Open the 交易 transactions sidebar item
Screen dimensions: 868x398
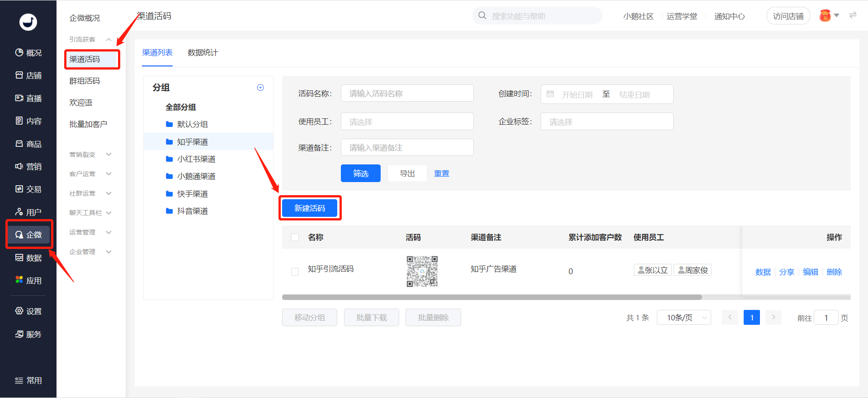[28, 189]
